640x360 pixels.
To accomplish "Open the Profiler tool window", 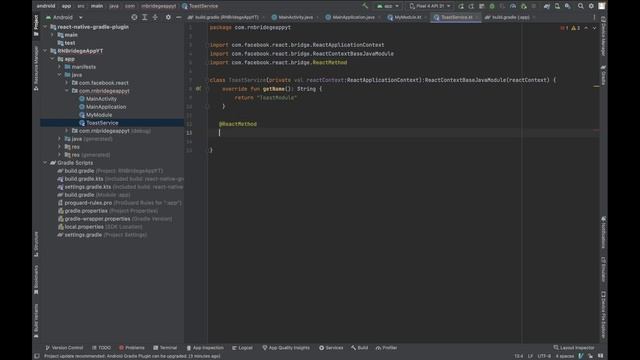I will (x=386, y=348).
